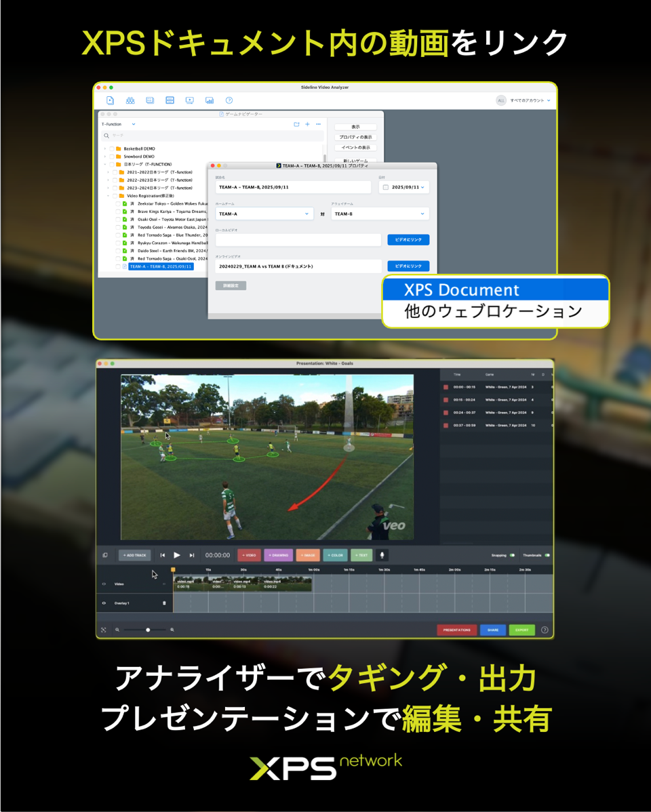Click the first video.mp4 clip thumbnail
Image resolution: width=651 pixels, height=812 pixels.
coord(191,584)
